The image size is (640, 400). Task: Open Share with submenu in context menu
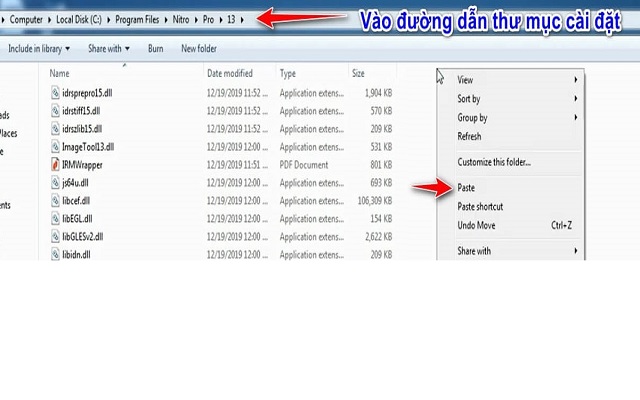[516, 251]
